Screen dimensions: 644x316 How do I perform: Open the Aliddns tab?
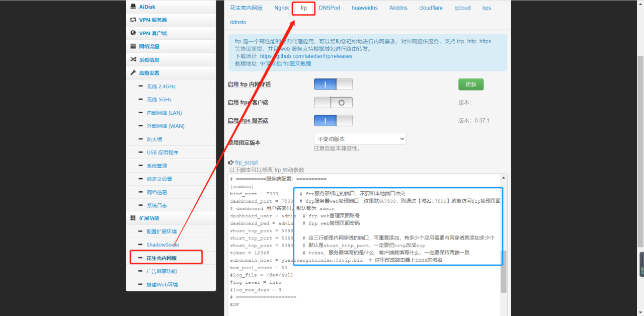coord(398,8)
